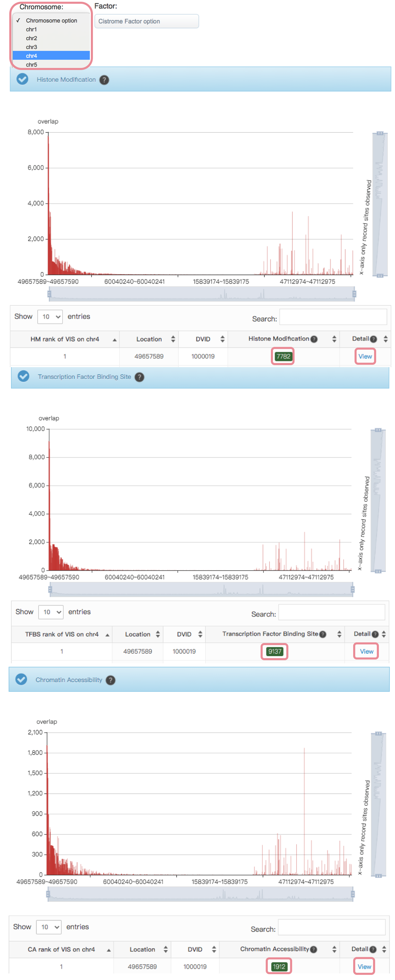Viewport: 395px width, 980px height.
Task: Click the Search field in the TFBS table
Action: [332, 612]
